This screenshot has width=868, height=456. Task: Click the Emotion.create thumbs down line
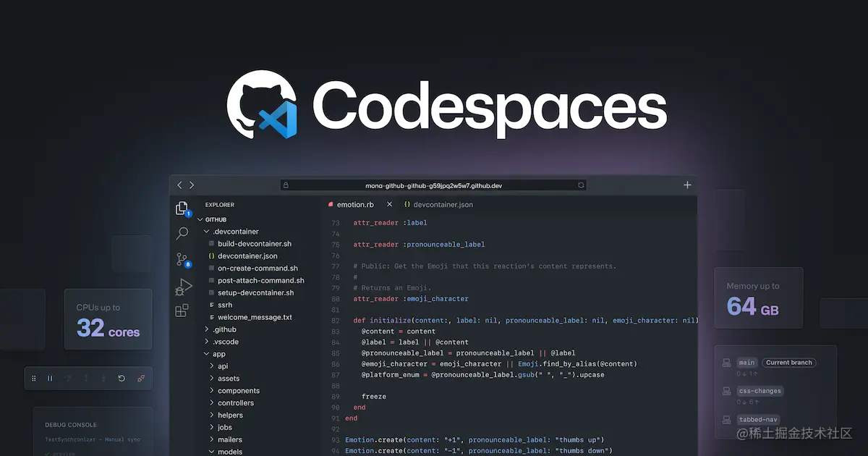click(479, 451)
